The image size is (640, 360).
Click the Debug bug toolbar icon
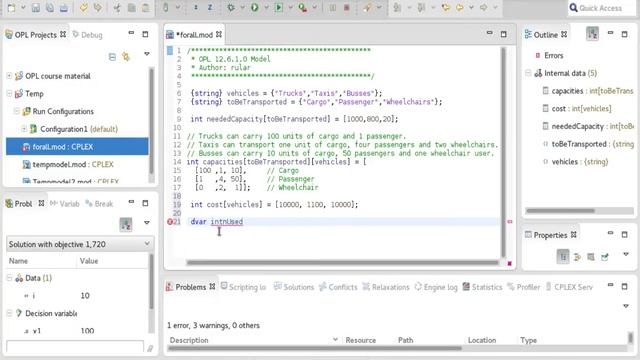tap(231, 7)
